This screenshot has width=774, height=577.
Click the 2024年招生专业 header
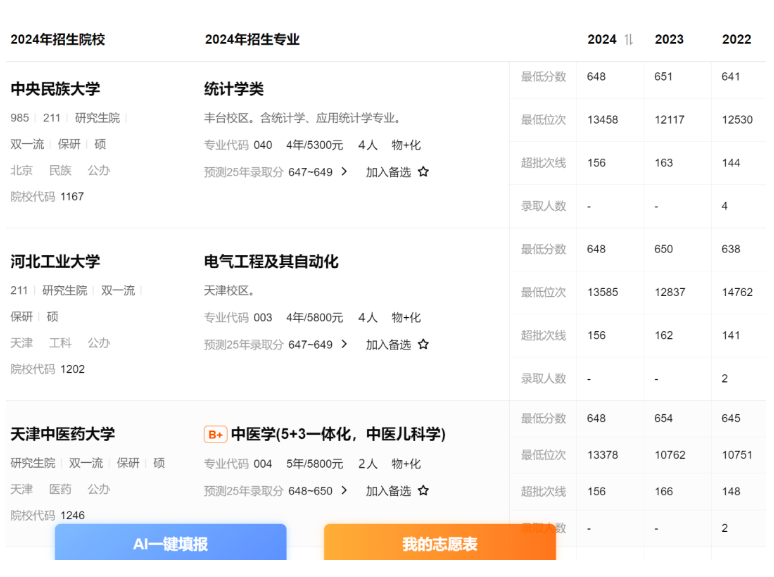click(252, 39)
